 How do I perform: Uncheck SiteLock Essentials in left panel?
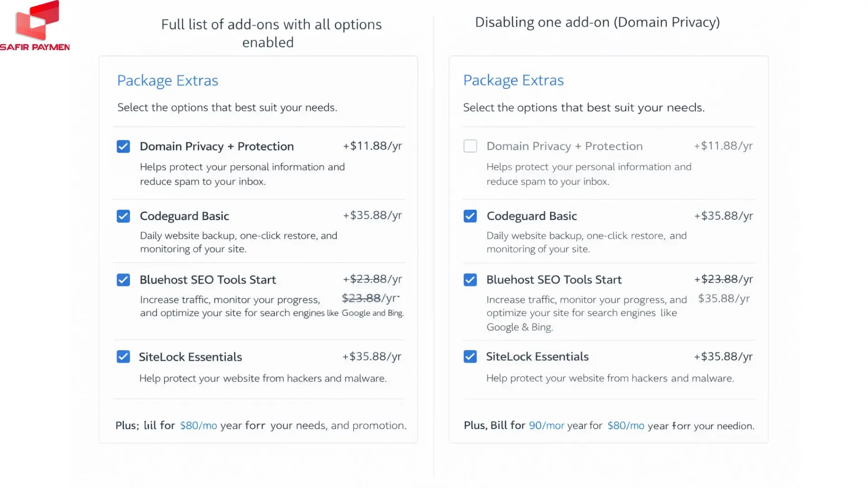[123, 357]
